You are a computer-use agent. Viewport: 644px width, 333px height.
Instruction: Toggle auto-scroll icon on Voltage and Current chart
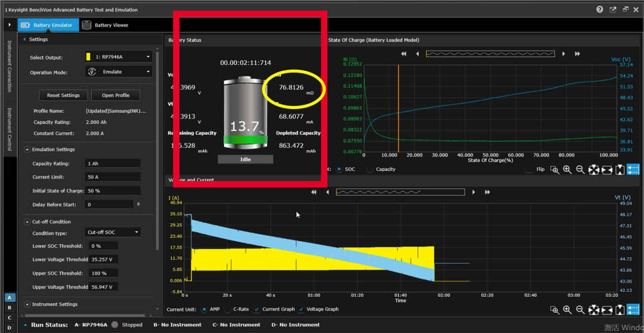point(633,309)
